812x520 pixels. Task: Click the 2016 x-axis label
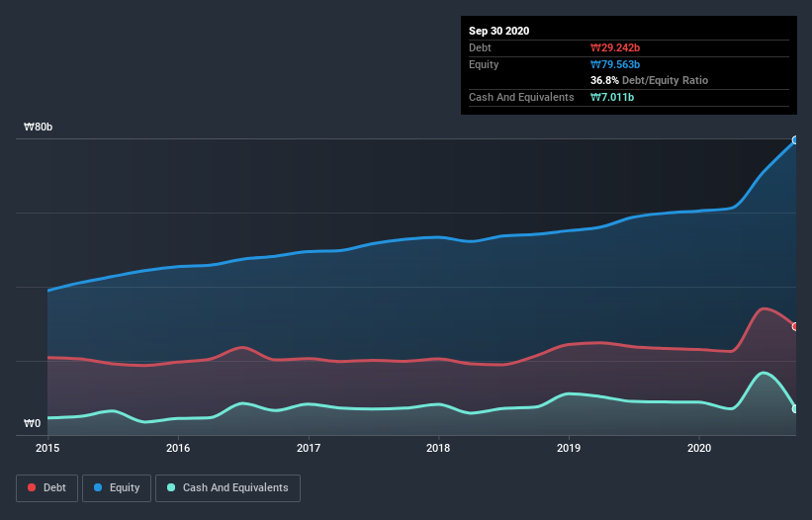(x=178, y=448)
